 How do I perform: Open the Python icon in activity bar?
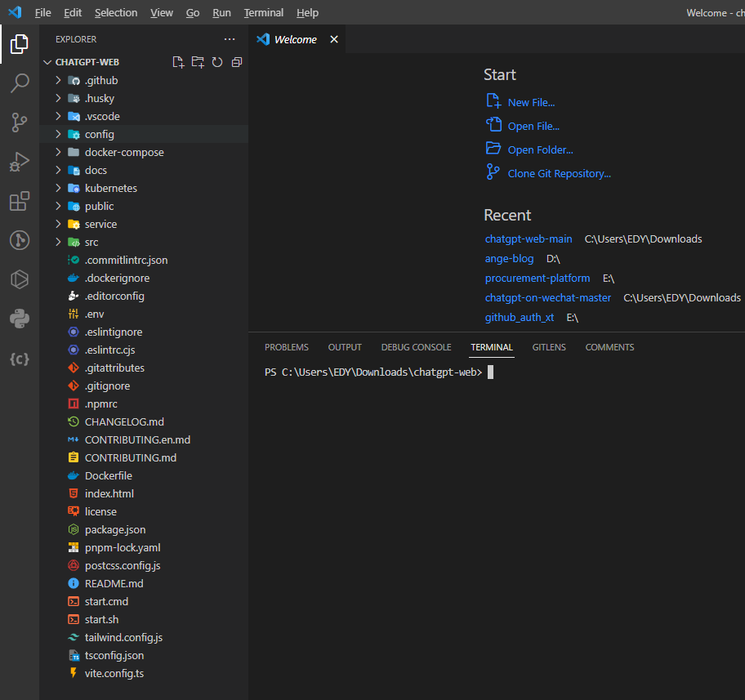pyautogui.click(x=20, y=319)
